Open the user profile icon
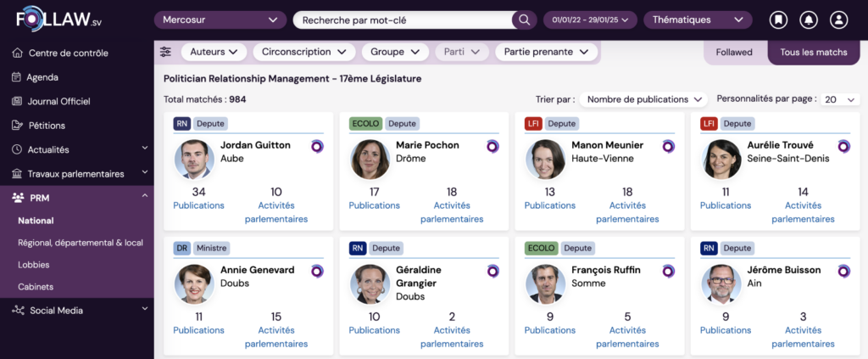The width and height of the screenshot is (868, 359). click(838, 20)
